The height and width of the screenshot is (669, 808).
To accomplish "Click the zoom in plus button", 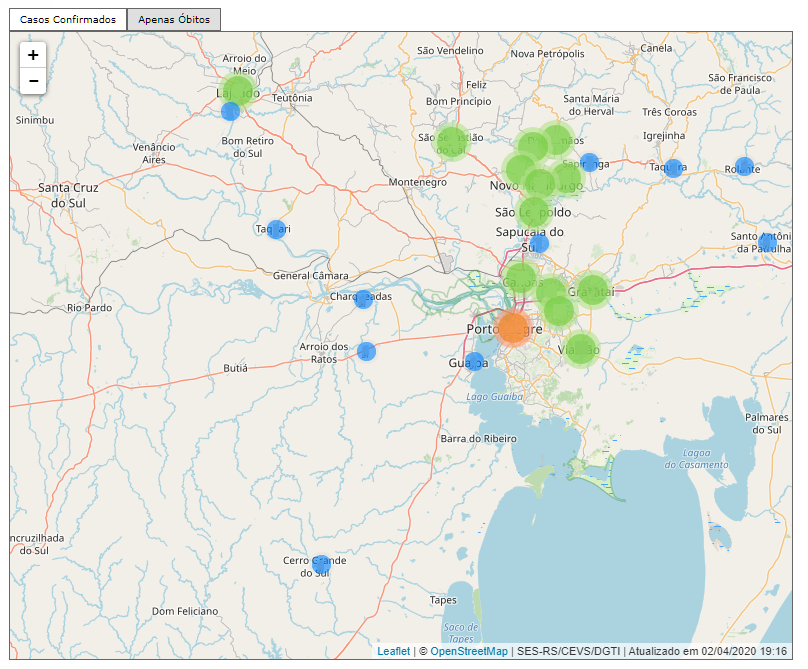I will click(33, 56).
